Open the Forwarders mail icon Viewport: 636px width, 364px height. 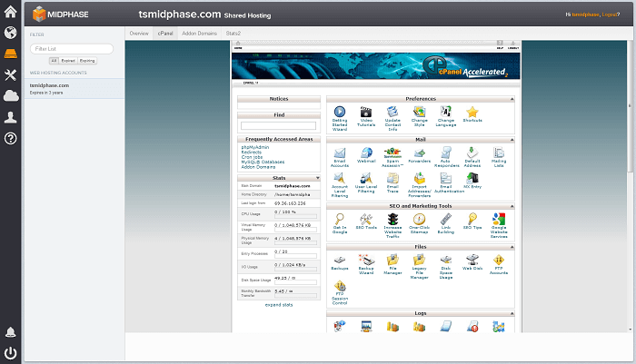click(419, 152)
